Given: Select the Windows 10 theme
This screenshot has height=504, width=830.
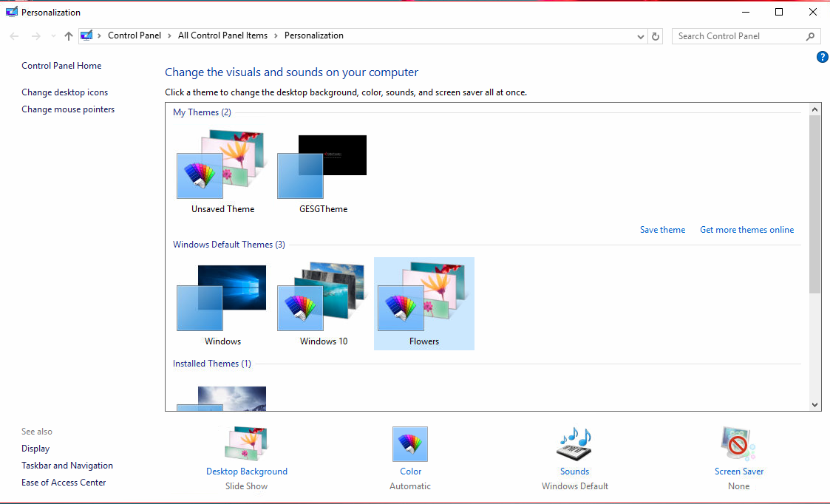Looking at the screenshot, I should (323, 304).
